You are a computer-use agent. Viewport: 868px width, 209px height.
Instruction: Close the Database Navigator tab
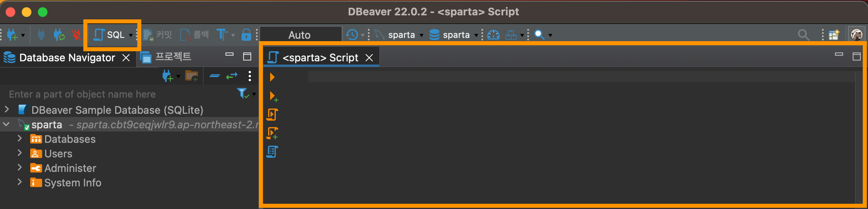tap(126, 58)
